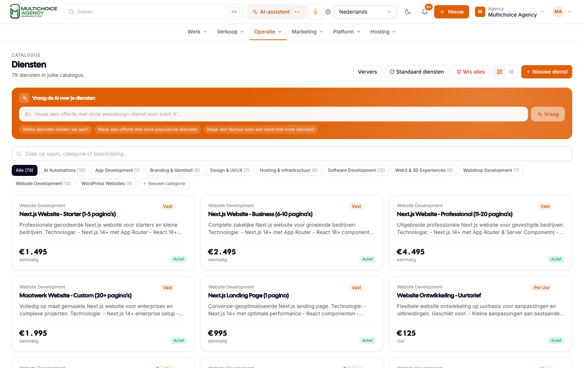Focus 'Zoek op naam, categorie' search field
Screen dimensions: 588x368
(292, 154)
